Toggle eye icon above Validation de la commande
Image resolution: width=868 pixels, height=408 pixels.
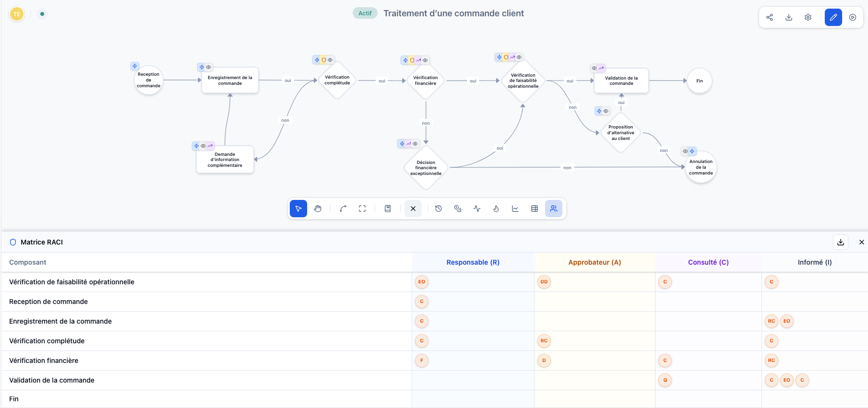coord(595,69)
